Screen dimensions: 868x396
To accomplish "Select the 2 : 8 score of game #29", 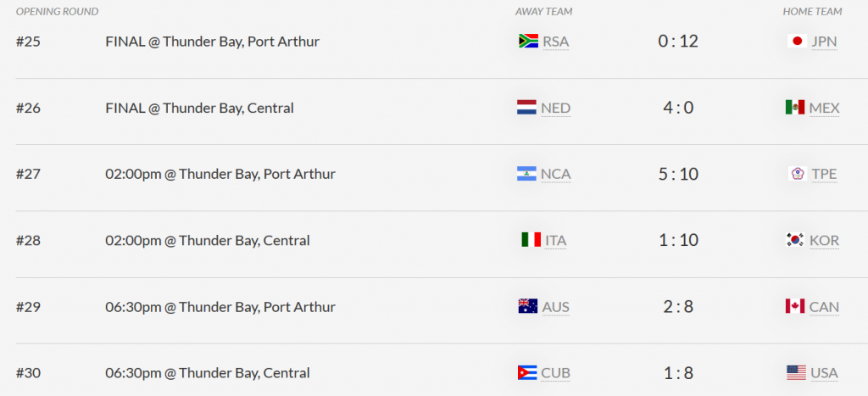I will pos(678,307).
